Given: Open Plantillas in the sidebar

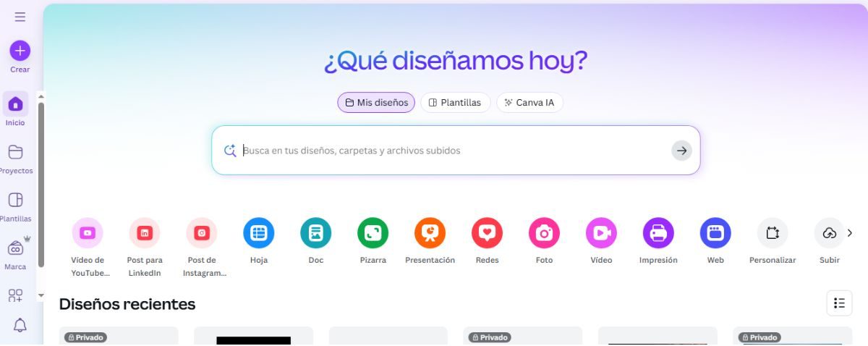Looking at the screenshot, I should [15, 200].
